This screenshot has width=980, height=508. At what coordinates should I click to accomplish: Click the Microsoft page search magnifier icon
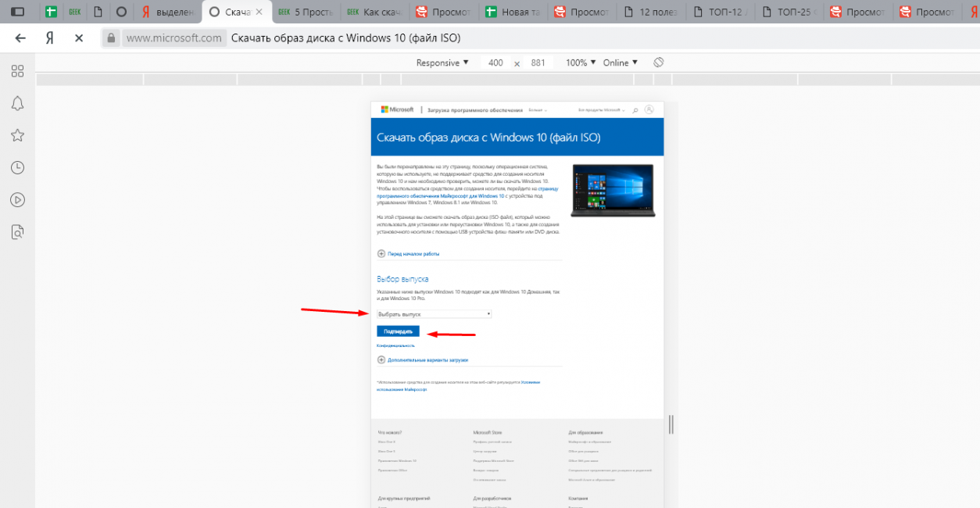coord(635,110)
